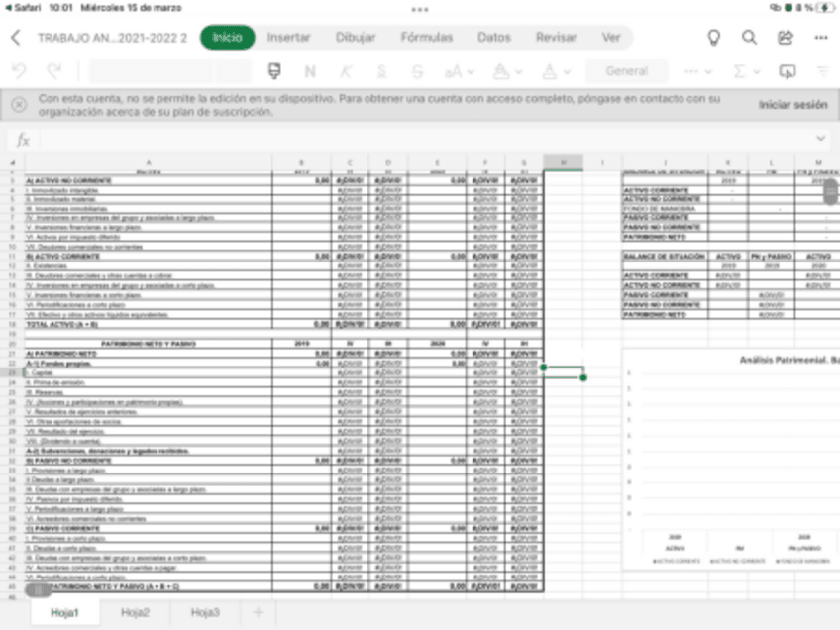Click the 'B) ACTIVO CORRIENTE' cell
Screen dimensions: 840x630
coord(149,257)
